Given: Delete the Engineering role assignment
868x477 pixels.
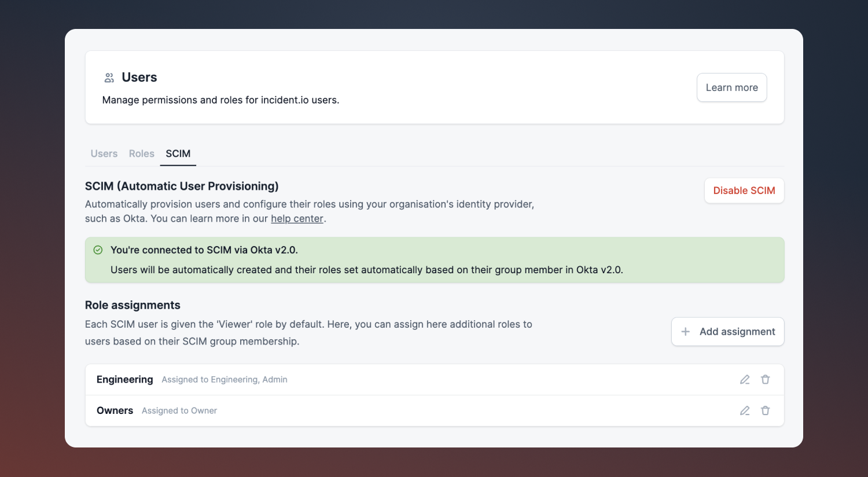Looking at the screenshot, I should (765, 380).
